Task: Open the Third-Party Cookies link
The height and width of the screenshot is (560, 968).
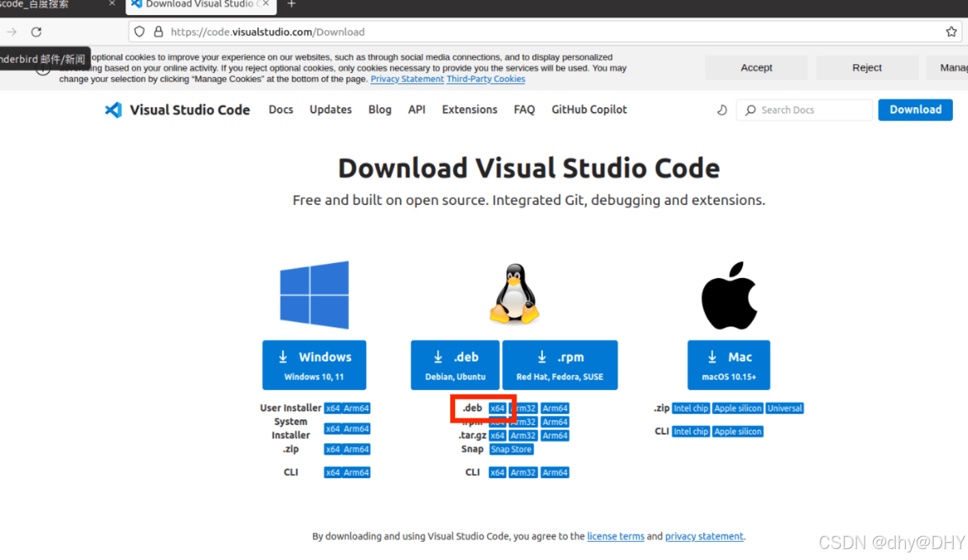Action: click(486, 79)
